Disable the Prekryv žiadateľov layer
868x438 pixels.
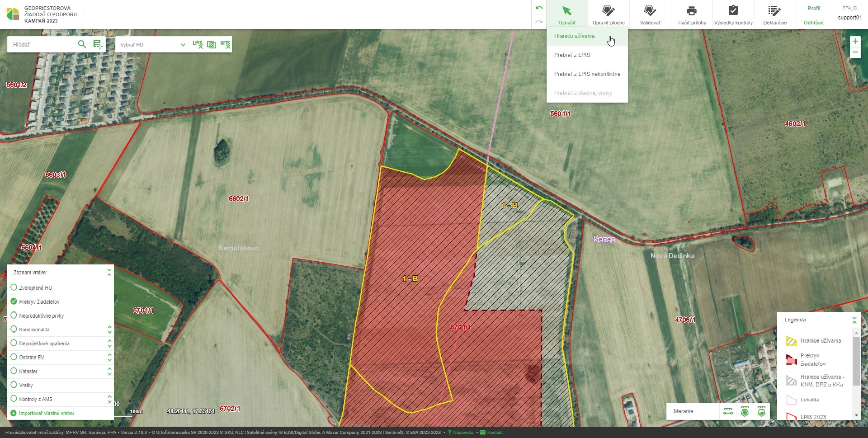click(x=14, y=301)
